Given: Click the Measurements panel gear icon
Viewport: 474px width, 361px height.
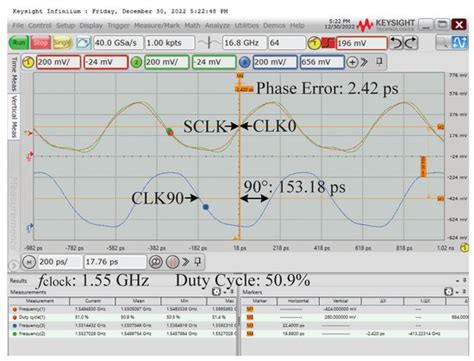Looking at the screenshot, I should [216, 292].
